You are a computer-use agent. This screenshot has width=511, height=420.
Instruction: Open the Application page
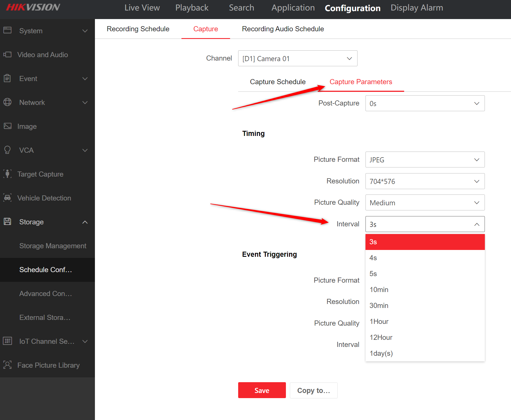click(293, 8)
